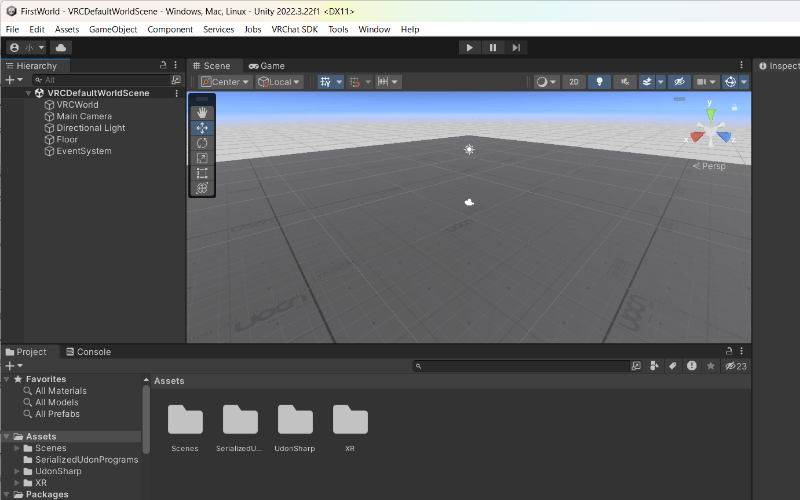The width and height of the screenshot is (800, 500).
Task: Search by label in Project
Action: click(x=672, y=366)
